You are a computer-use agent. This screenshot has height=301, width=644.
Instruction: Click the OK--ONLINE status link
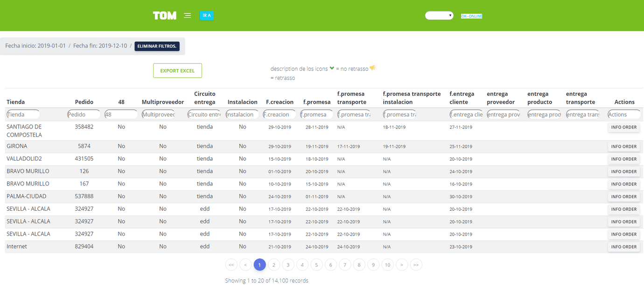471,16
